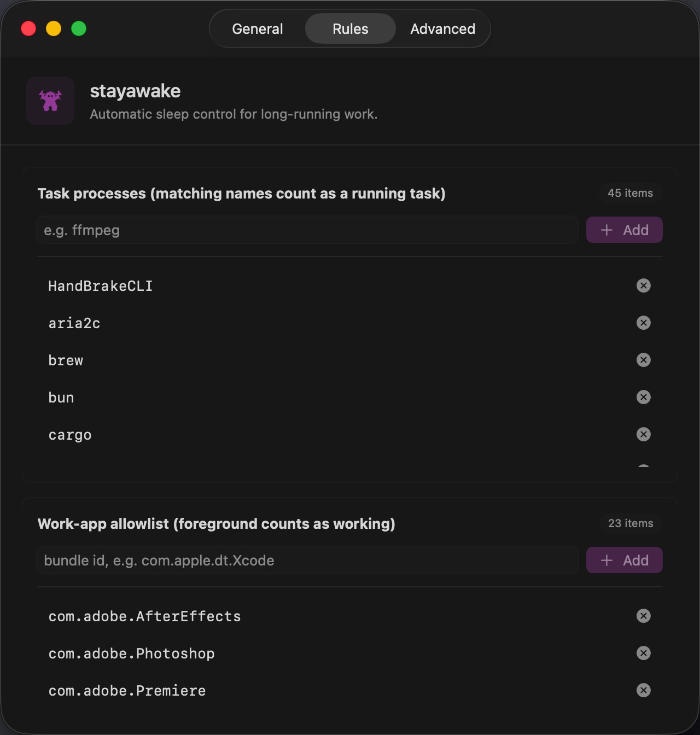Click the ffmpeg process name input field
This screenshot has height=735, width=700.
[306, 230]
